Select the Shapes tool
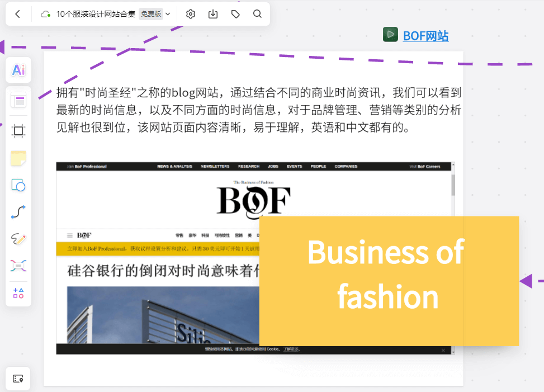Viewport: 544px width, 392px height. point(18,185)
